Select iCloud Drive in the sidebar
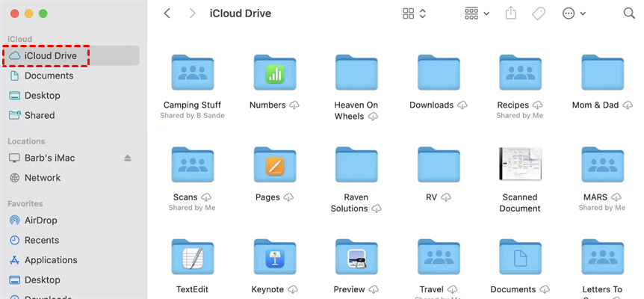Screen dimensions: 644x299 (50, 56)
